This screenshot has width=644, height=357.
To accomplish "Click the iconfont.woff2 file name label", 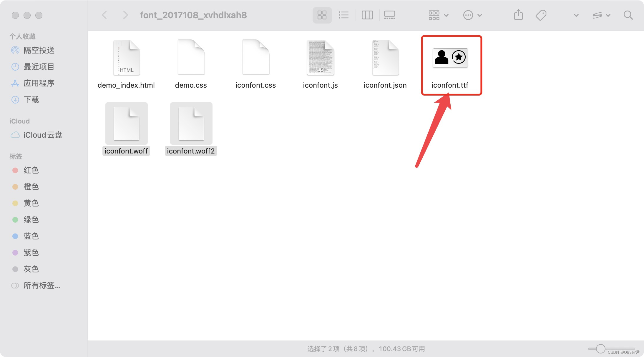I will 191,151.
